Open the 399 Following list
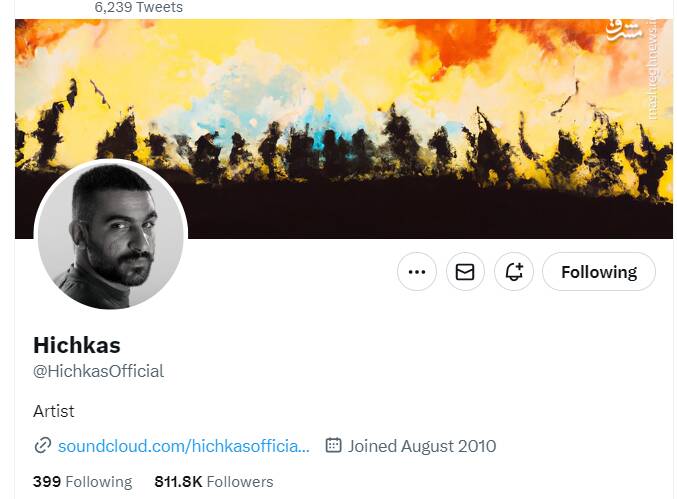Viewport: 677px width, 499px height. (82, 482)
